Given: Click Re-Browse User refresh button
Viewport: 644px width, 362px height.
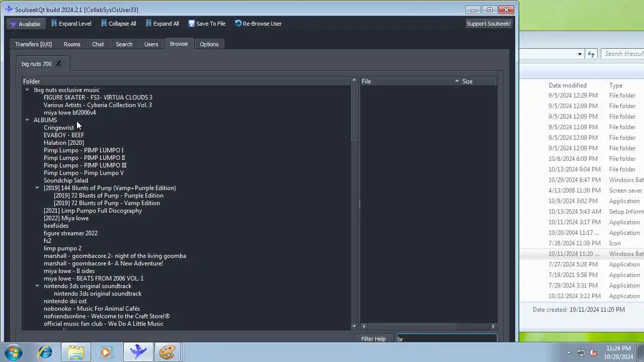Looking at the screenshot, I should (258, 24).
